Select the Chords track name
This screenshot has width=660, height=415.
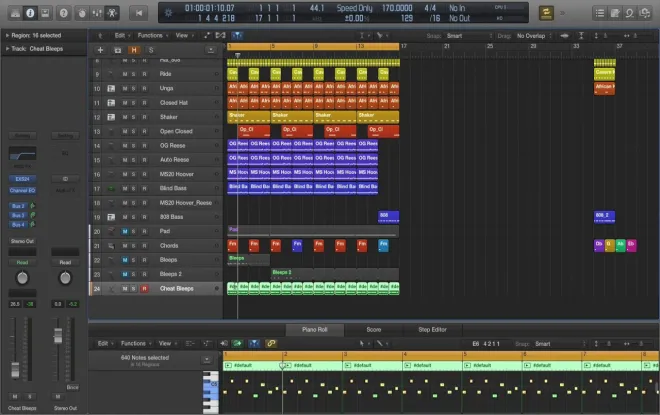point(169,245)
